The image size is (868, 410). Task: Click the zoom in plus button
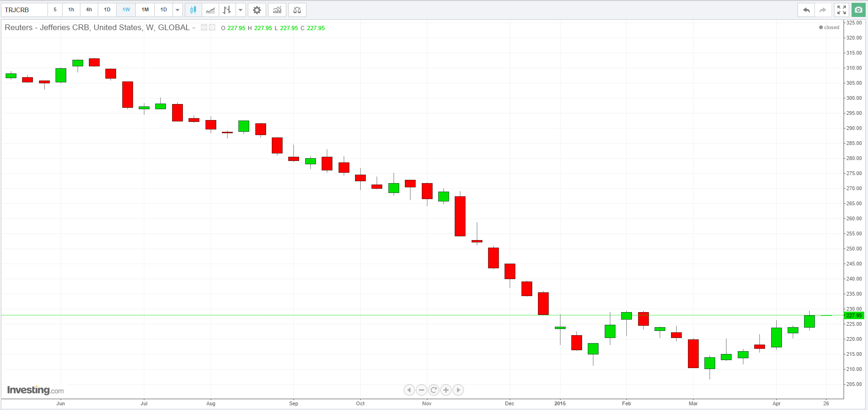446,390
